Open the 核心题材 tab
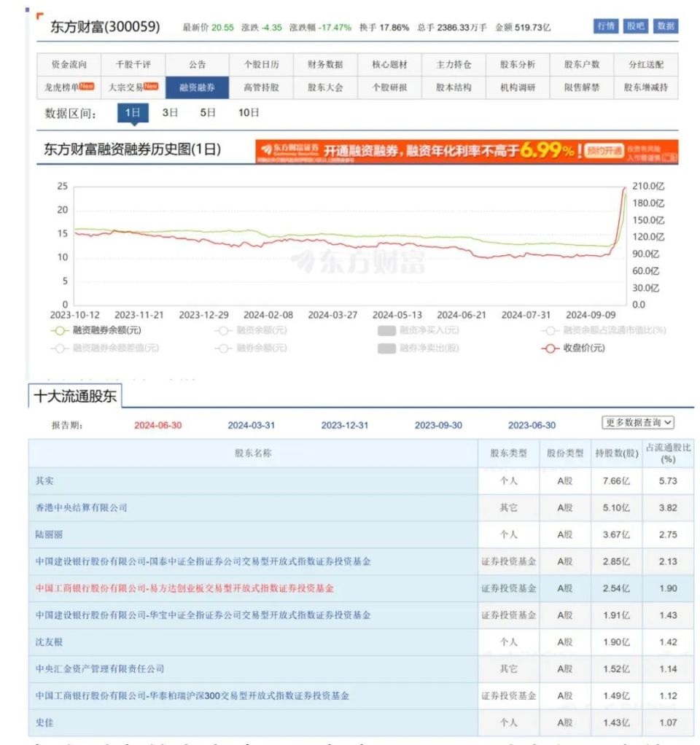 click(x=389, y=65)
